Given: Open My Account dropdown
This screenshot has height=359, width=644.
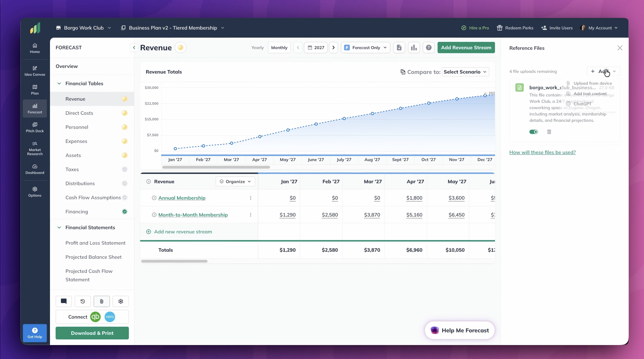Looking at the screenshot, I should point(599,28).
